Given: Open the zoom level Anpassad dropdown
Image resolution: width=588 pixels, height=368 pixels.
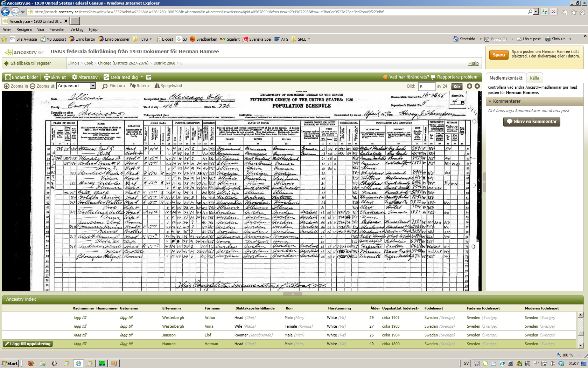Looking at the screenshot, I should click(93, 86).
